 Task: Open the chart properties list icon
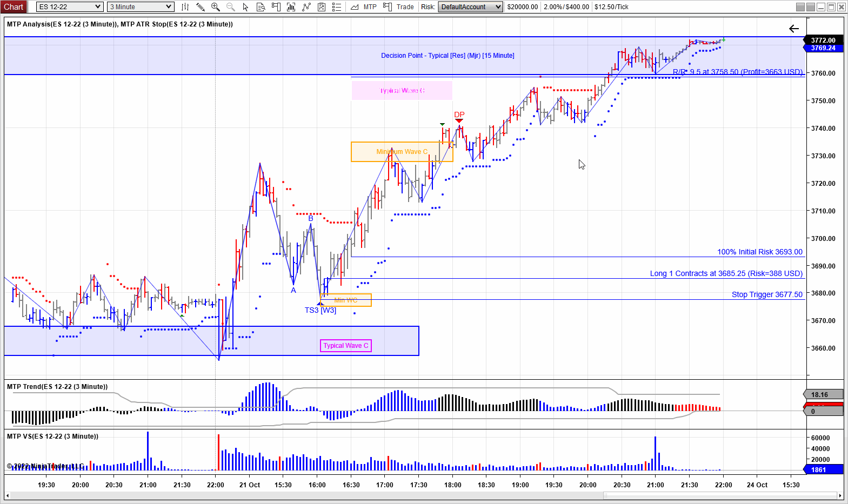pyautogui.click(x=336, y=7)
